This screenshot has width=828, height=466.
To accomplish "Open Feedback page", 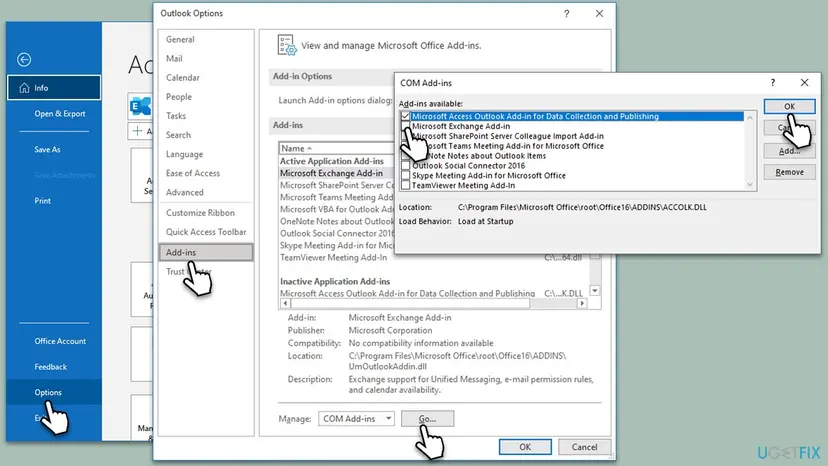I will point(51,367).
